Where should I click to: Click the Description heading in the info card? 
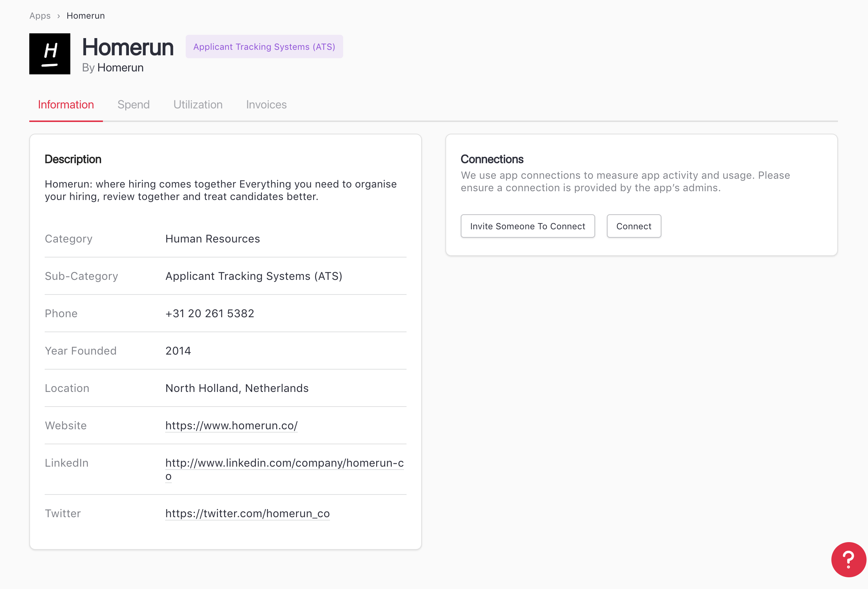73,159
